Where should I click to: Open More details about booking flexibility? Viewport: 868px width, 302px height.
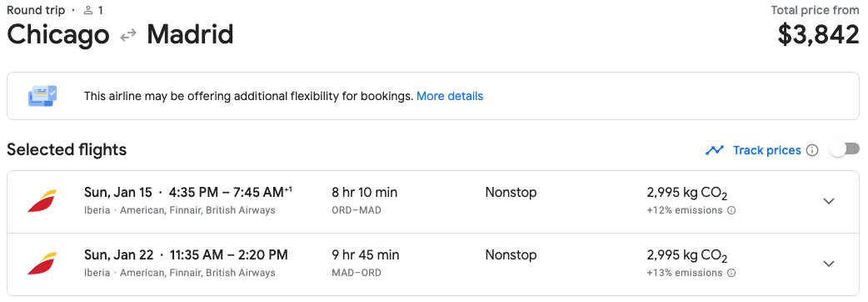pos(450,97)
